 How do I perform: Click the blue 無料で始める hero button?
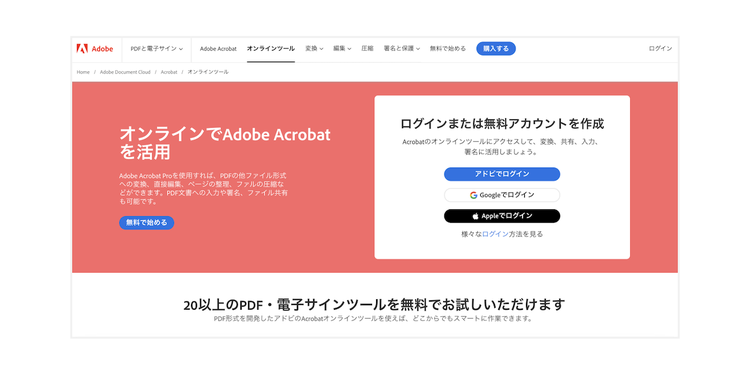(x=146, y=223)
